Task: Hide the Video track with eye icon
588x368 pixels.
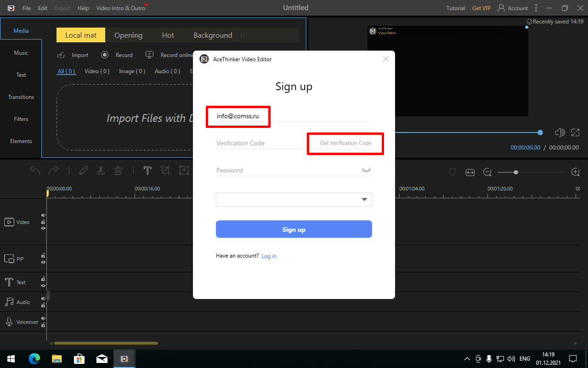Action: tap(43, 228)
